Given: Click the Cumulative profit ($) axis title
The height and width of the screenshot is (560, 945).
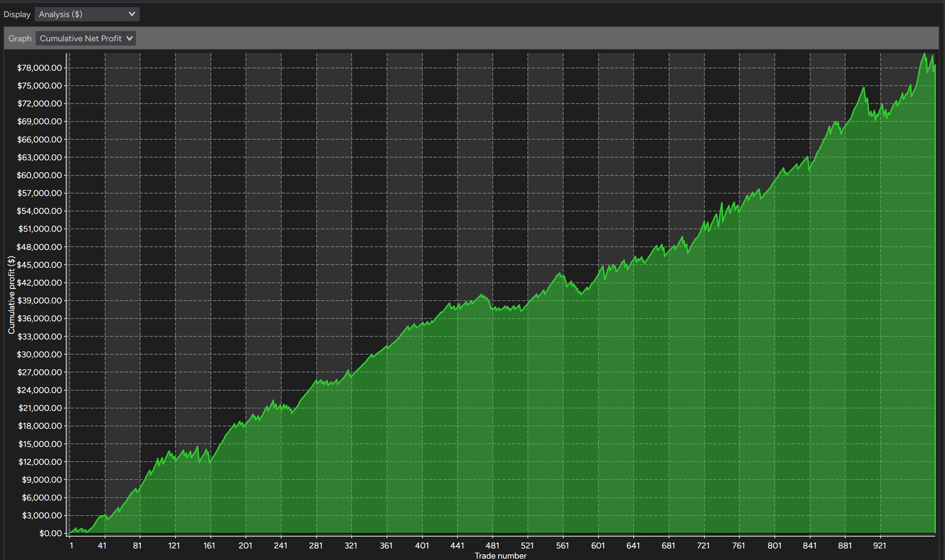Looking at the screenshot, I should pos(11,295).
